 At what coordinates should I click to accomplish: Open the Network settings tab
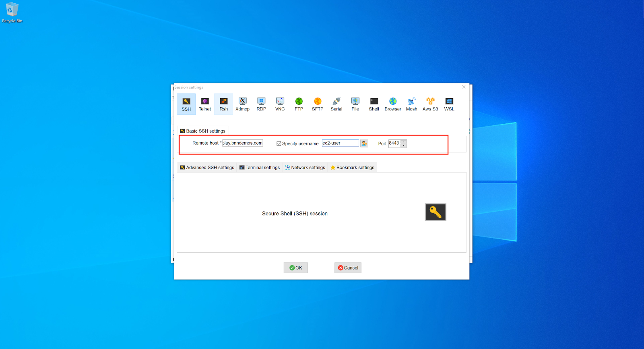coord(305,168)
